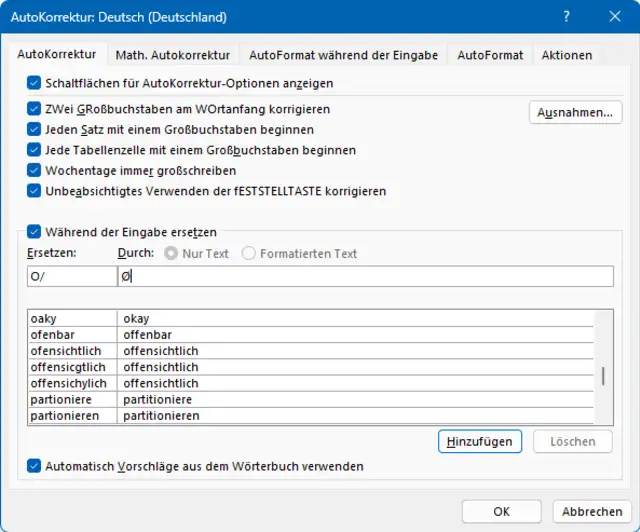Click the help question mark icon
Image resolution: width=640 pixels, height=532 pixels.
[566, 17]
